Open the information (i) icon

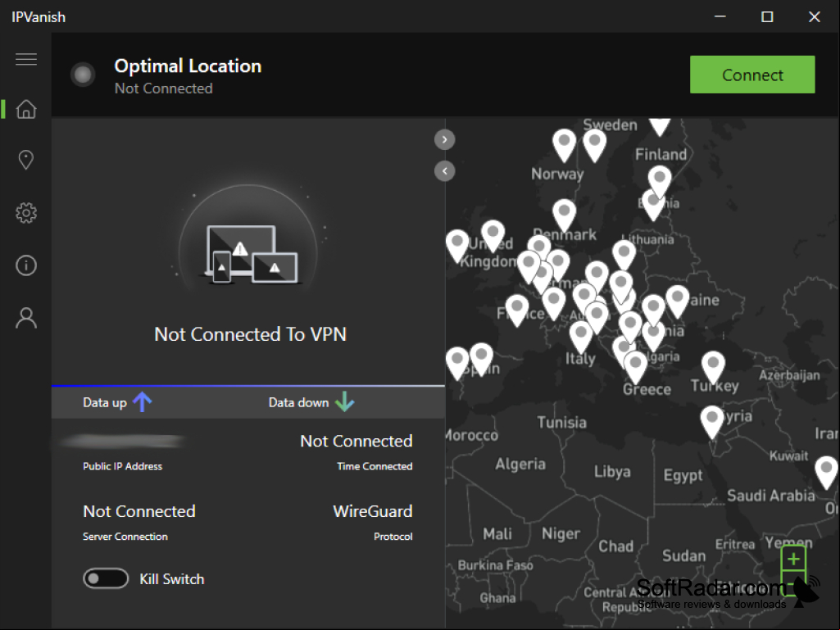coord(25,265)
